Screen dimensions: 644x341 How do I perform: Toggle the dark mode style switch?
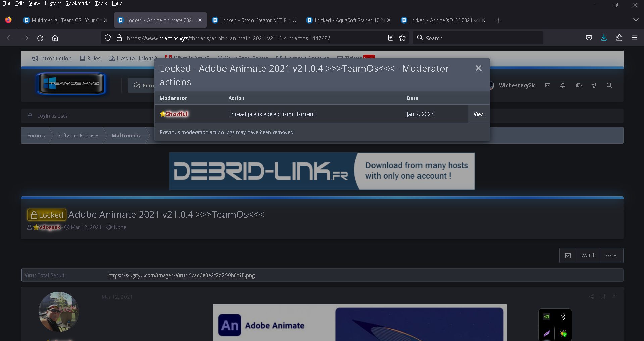(579, 85)
